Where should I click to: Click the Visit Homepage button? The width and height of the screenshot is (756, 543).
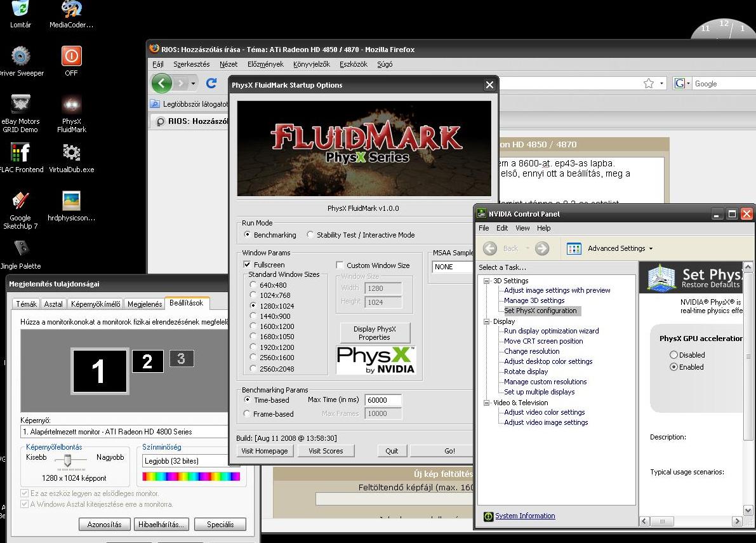[x=264, y=451]
